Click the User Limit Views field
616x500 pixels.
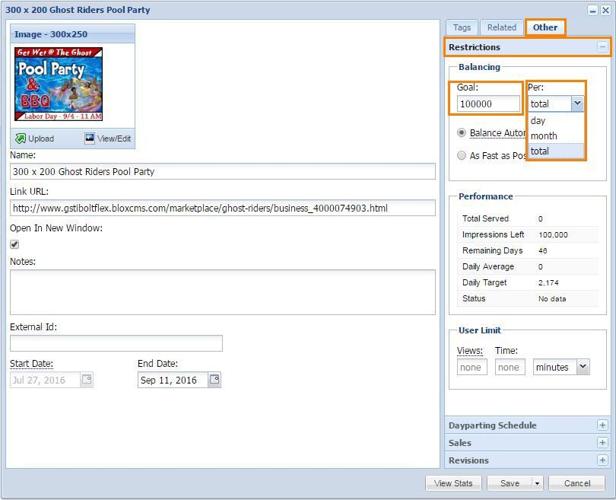point(472,367)
